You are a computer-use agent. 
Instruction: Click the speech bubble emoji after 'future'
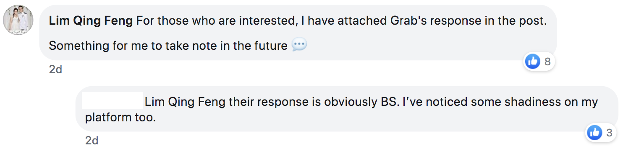pyautogui.click(x=298, y=45)
